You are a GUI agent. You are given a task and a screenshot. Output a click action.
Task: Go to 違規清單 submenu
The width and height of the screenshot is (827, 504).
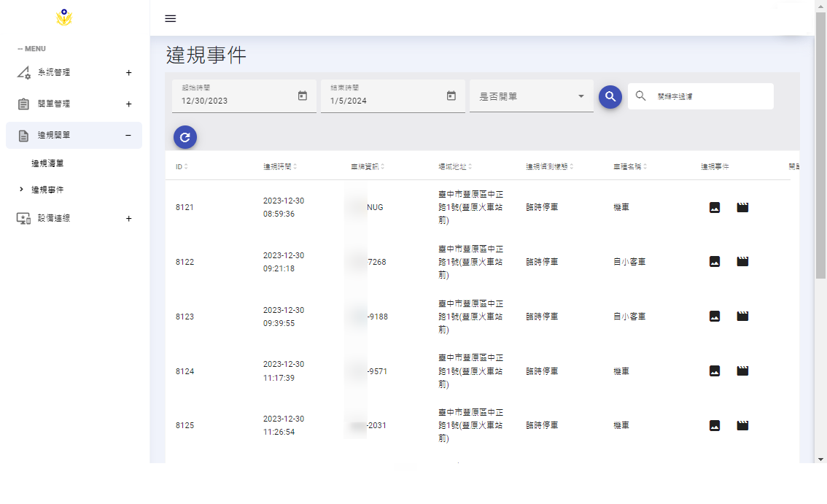[x=47, y=163]
